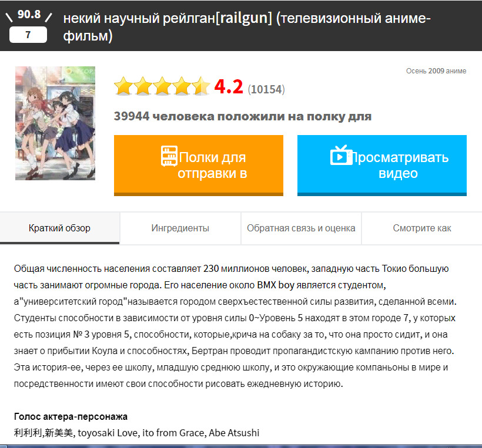
Task: Click the orange Полки для отправки button
Action: [199, 165]
